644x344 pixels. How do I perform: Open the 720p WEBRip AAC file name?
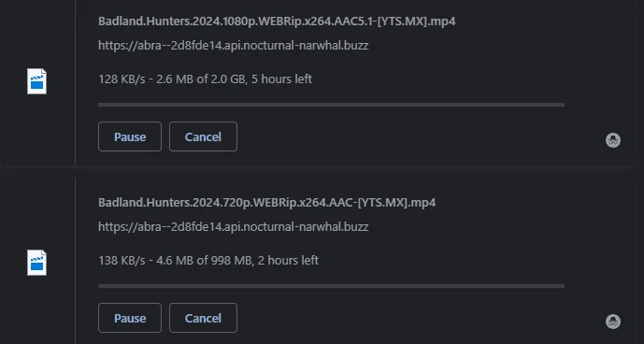[x=267, y=203]
